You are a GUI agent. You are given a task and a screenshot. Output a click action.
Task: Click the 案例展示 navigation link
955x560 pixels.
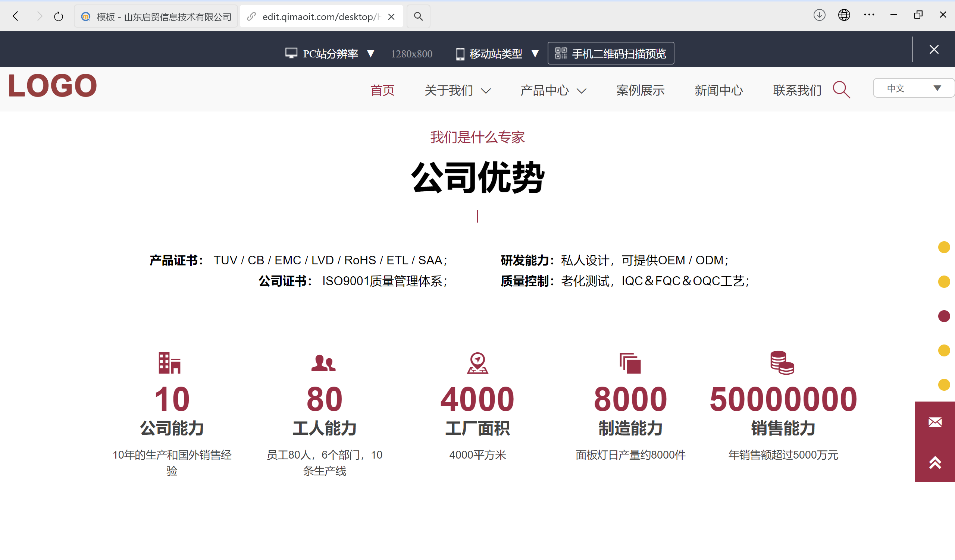640,91
